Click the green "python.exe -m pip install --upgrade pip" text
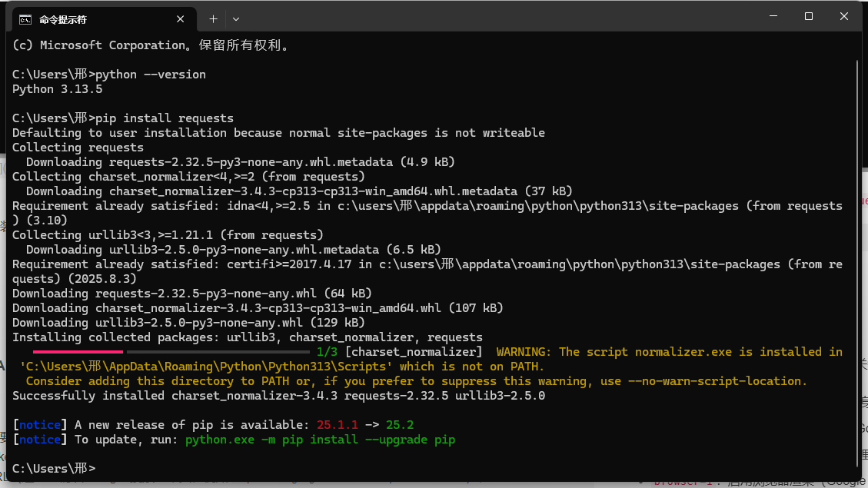The width and height of the screenshot is (868, 488). tap(320, 440)
